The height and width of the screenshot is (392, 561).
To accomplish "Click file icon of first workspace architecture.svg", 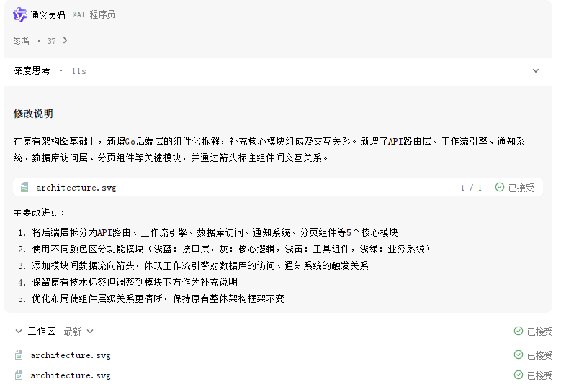I will (x=19, y=355).
